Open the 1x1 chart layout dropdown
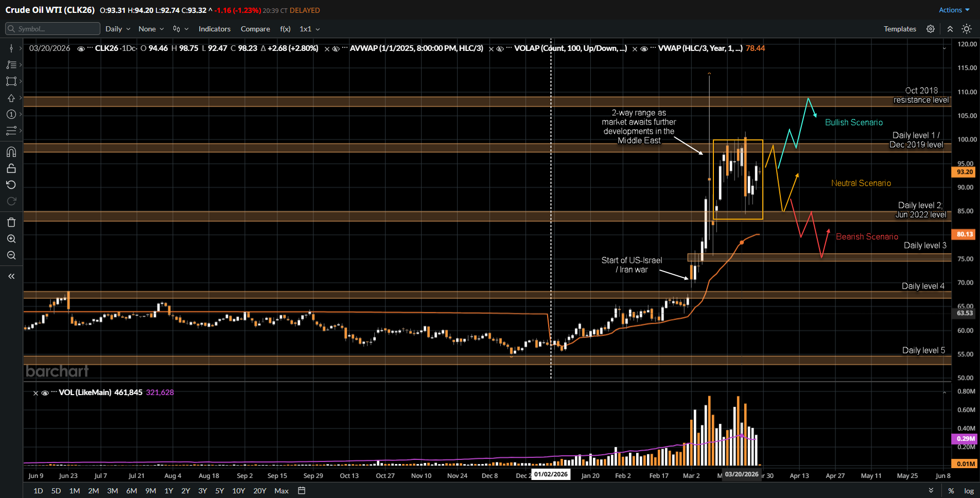Viewport: 980px width, 498px height. 310,29
